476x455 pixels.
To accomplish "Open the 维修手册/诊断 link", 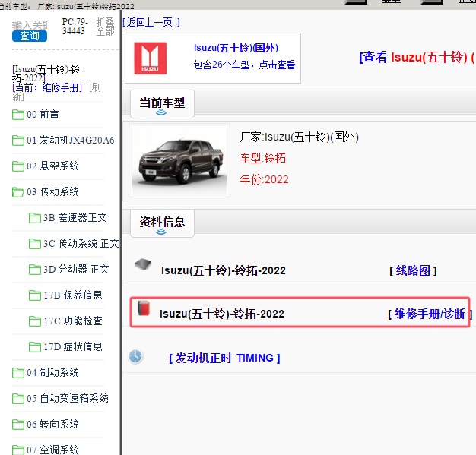I will [x=430, y=314].
